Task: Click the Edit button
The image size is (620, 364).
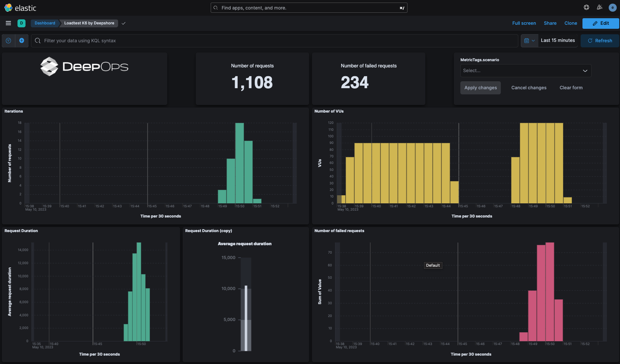Action: tap(601, 23)
